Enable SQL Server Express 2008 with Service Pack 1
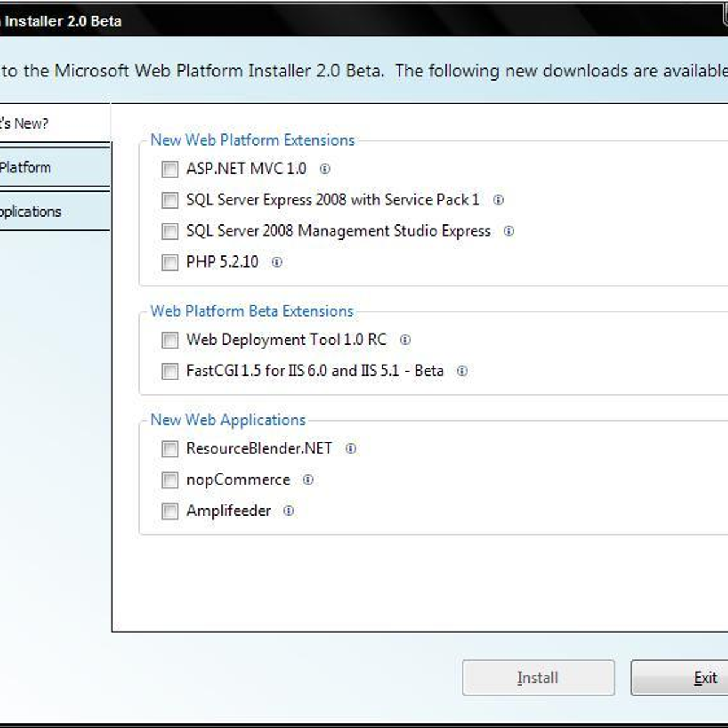 click(x=170, y=200)
